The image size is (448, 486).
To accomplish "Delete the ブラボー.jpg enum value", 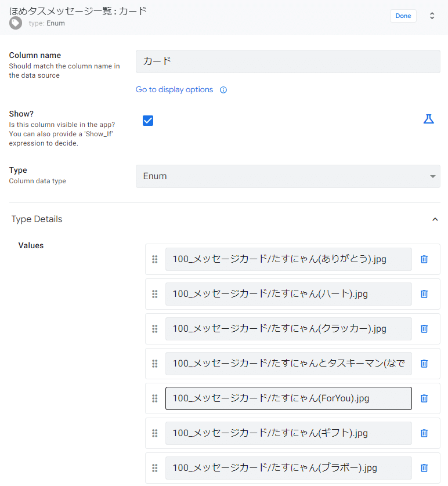I will tap(424, 467).
